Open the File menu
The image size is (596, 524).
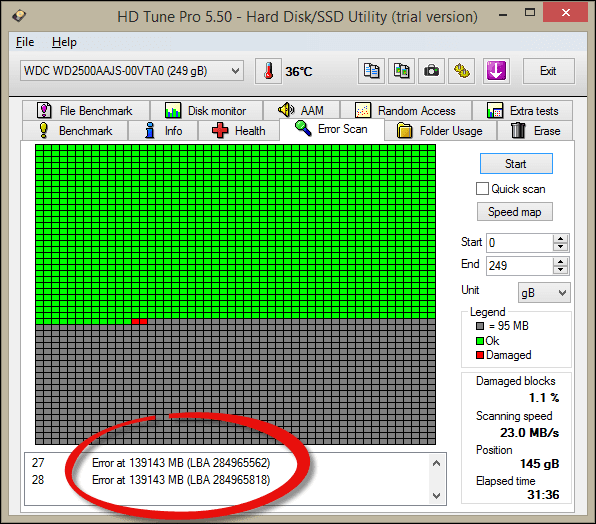click(25, 42)
